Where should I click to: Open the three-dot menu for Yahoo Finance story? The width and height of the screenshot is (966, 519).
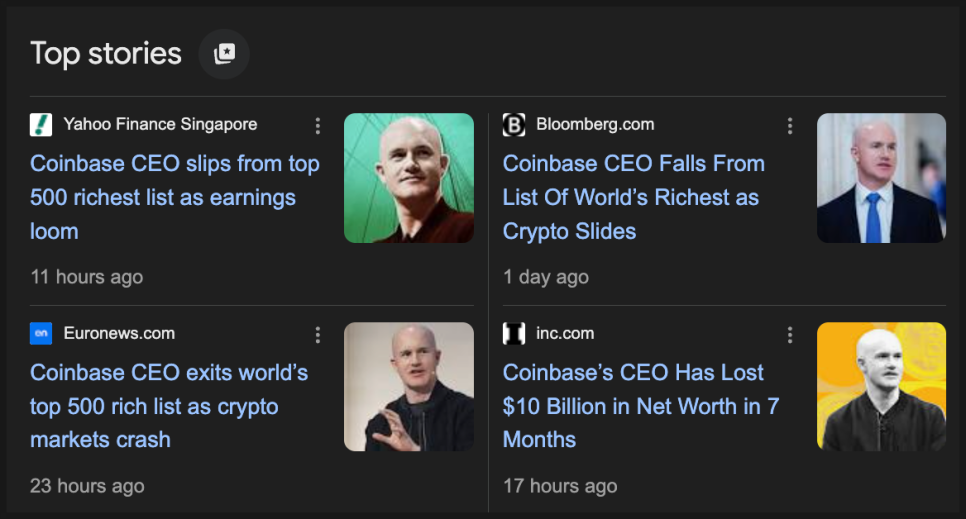318,126
